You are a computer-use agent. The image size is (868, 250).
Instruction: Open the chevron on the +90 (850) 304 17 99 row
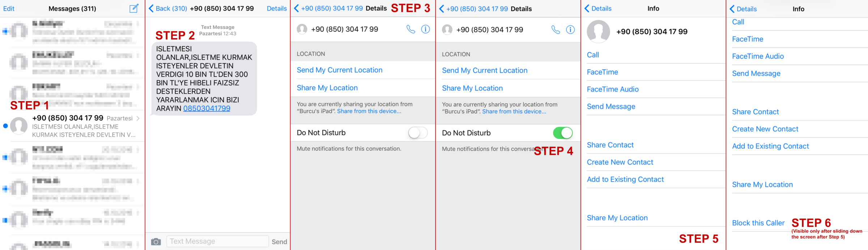coord(138,118)
